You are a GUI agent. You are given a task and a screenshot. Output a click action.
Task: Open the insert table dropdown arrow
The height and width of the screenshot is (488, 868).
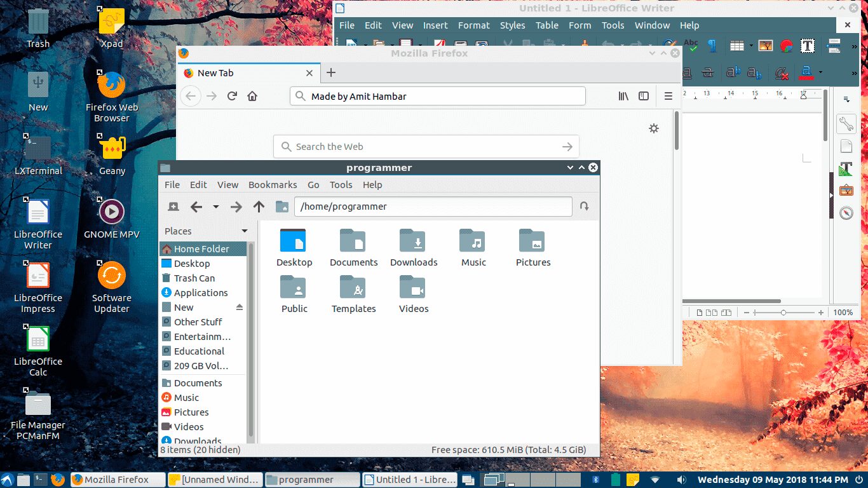coord(751,46)
